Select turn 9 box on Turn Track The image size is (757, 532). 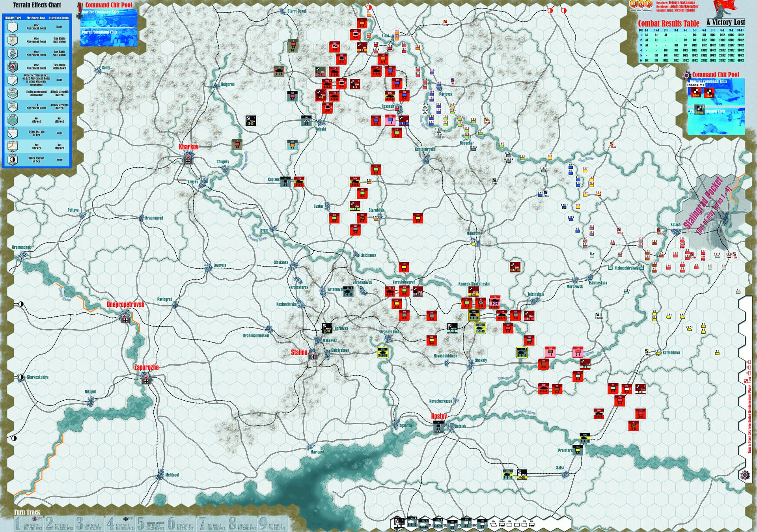(x=274, y=524)
